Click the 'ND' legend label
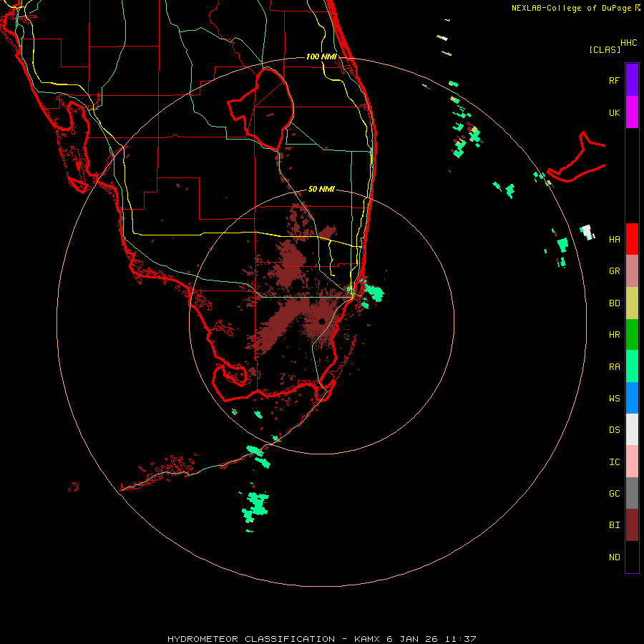644x644 pixels. coord(614,557)
